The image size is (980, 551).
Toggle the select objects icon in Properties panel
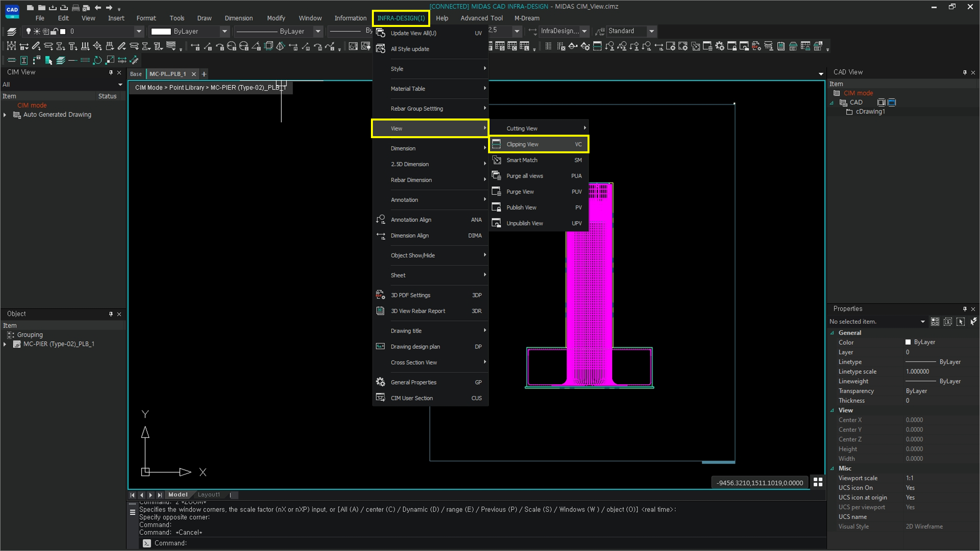point(960,321)
